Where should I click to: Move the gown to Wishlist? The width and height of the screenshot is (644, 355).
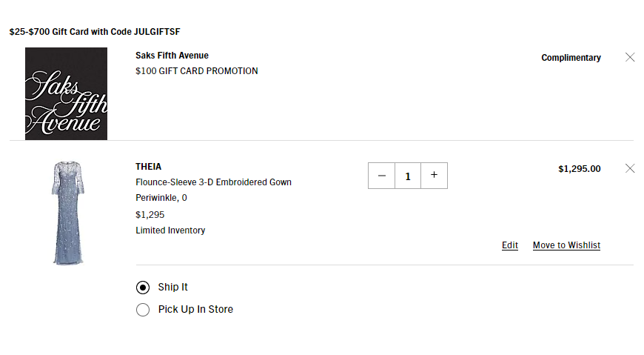tap(566, 245)
